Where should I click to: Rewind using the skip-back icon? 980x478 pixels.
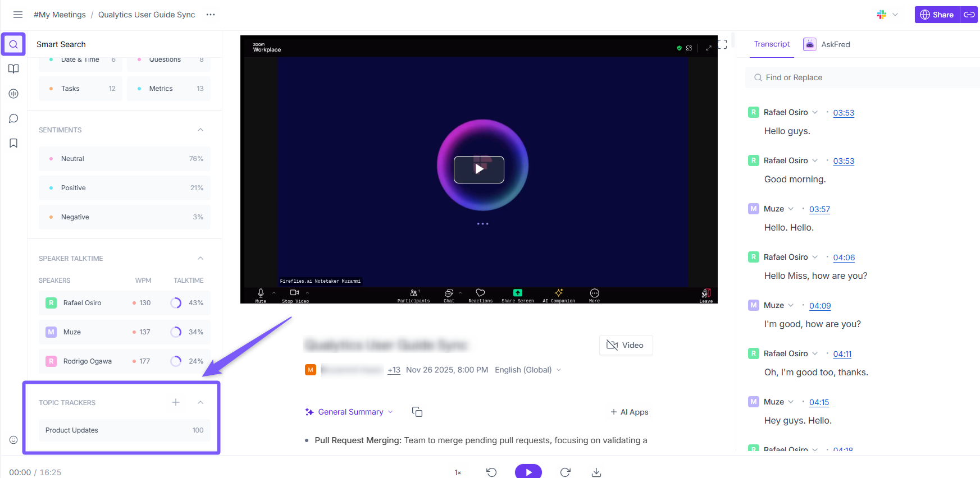(x=491, y=472)
